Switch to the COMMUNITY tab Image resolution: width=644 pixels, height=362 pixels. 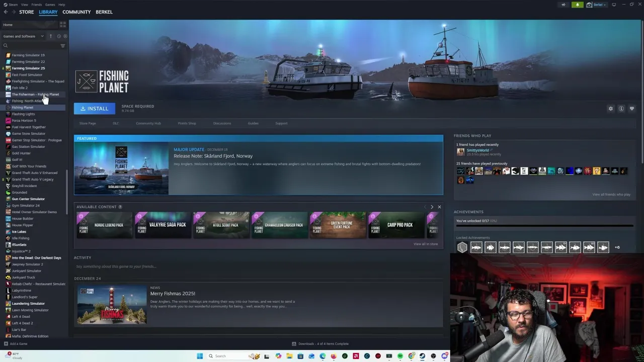[x=76, y=12]
